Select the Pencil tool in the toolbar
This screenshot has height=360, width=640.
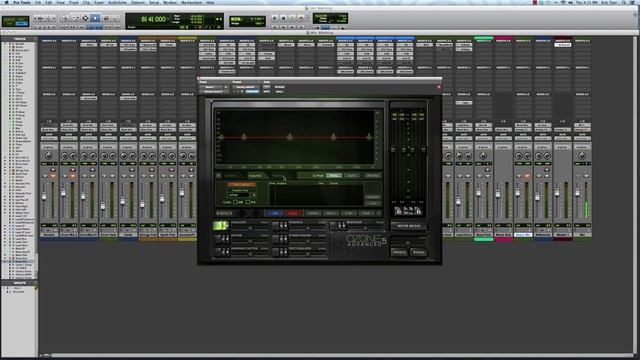coord(116,18)
